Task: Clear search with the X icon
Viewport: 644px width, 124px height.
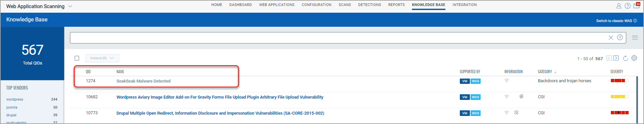Action: click(611, 38)
